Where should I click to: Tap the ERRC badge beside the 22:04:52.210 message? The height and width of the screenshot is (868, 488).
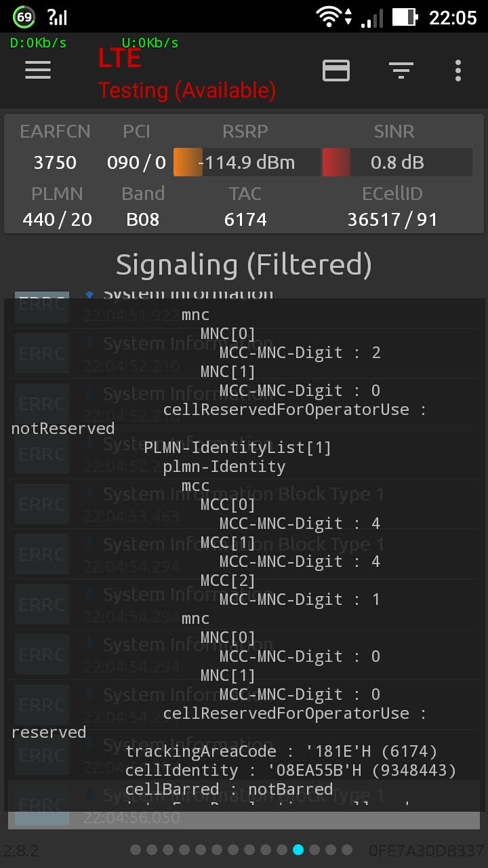(x=42, y=354)
